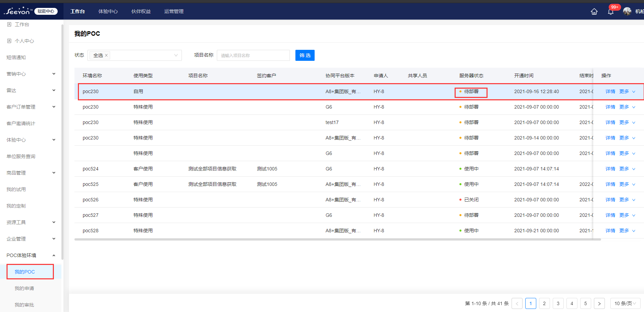The image size is (644, 312).
Task: Go to page 2
Action: [x=545, y=303]
